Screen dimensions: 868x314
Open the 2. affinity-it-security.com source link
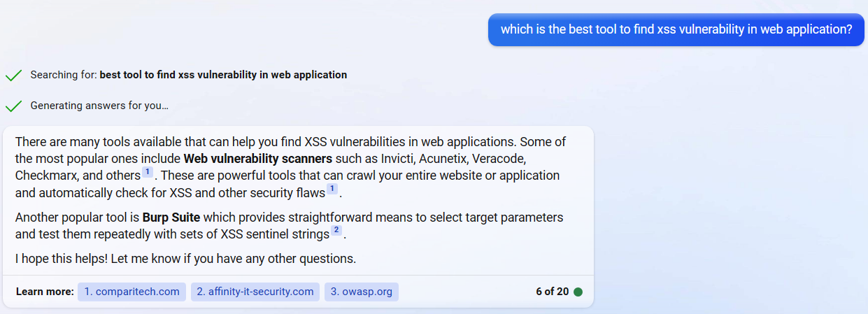point(255,292)
